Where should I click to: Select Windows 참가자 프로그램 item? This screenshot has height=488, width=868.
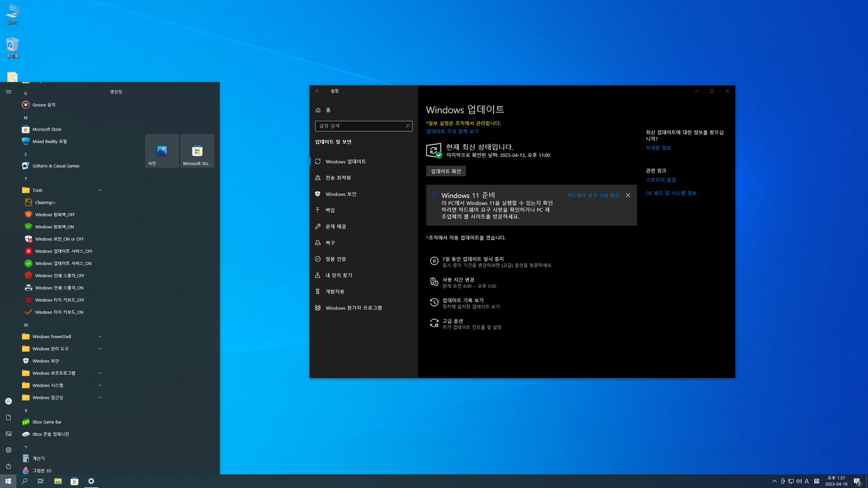[364, 308]
